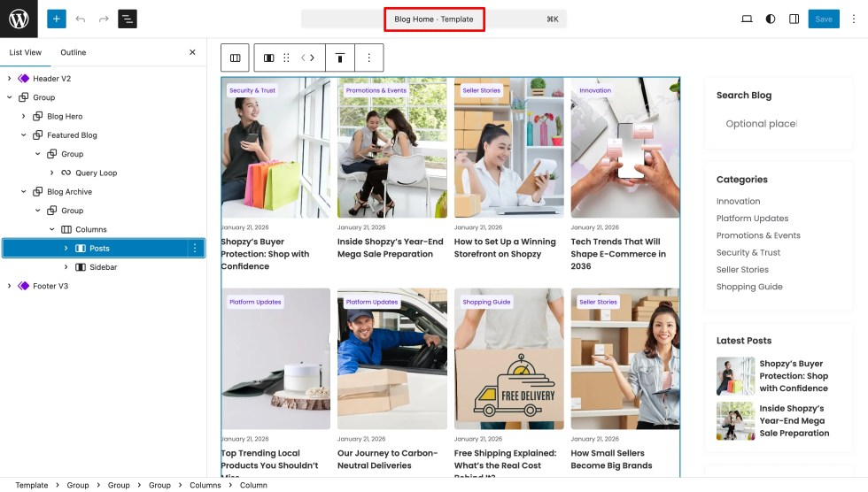Click Columns in the breadcrumb bar
This screenshot has height=492, width=868.
tap(205, 485)
